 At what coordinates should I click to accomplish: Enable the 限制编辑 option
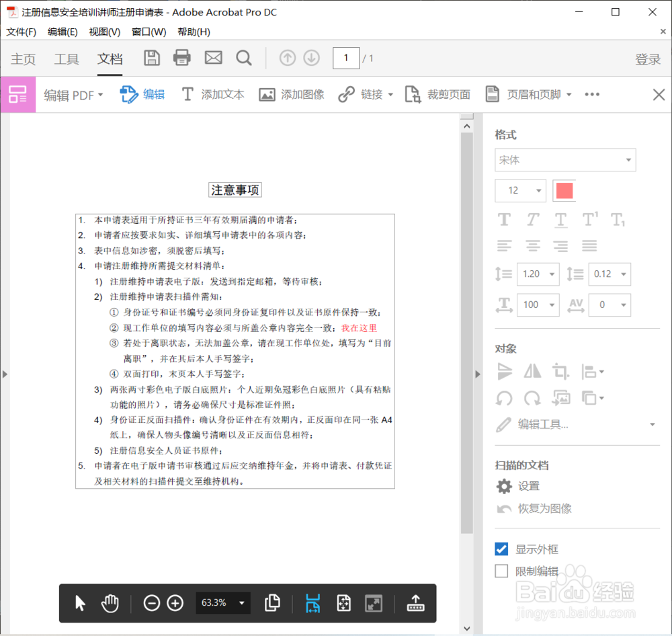point(501,571)
